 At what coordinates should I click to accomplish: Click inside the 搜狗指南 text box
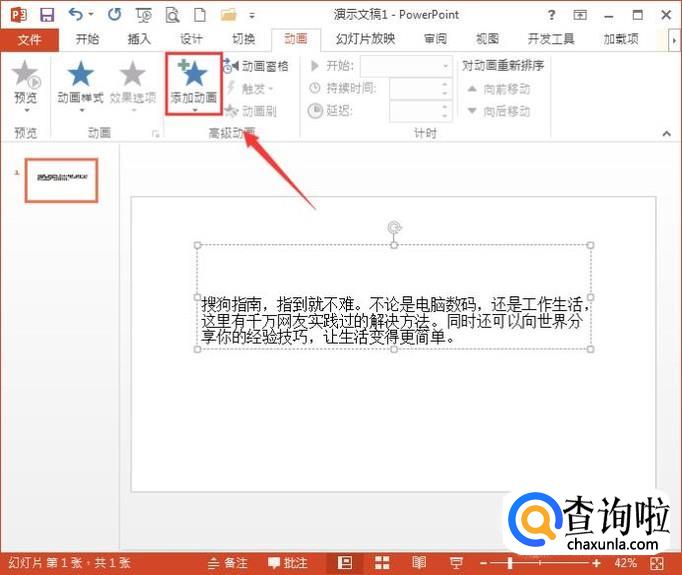pyautogui.click(x=394, y=321)
